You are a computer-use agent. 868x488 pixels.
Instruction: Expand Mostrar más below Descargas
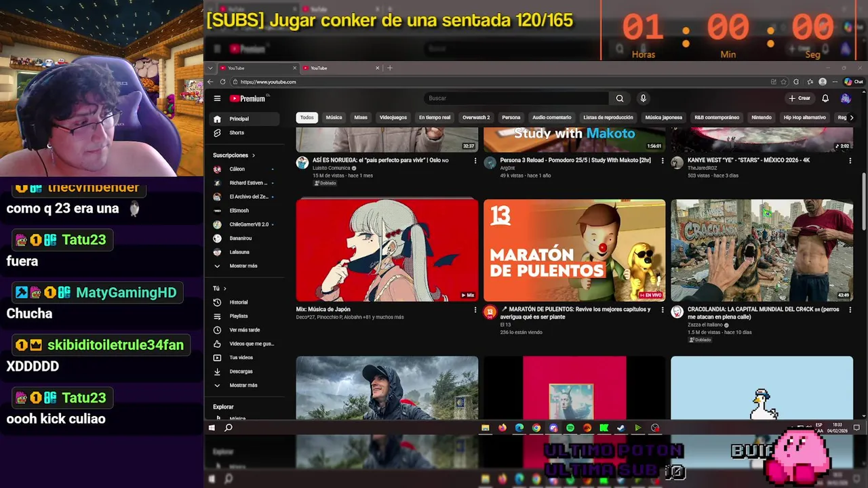point(243,385)
